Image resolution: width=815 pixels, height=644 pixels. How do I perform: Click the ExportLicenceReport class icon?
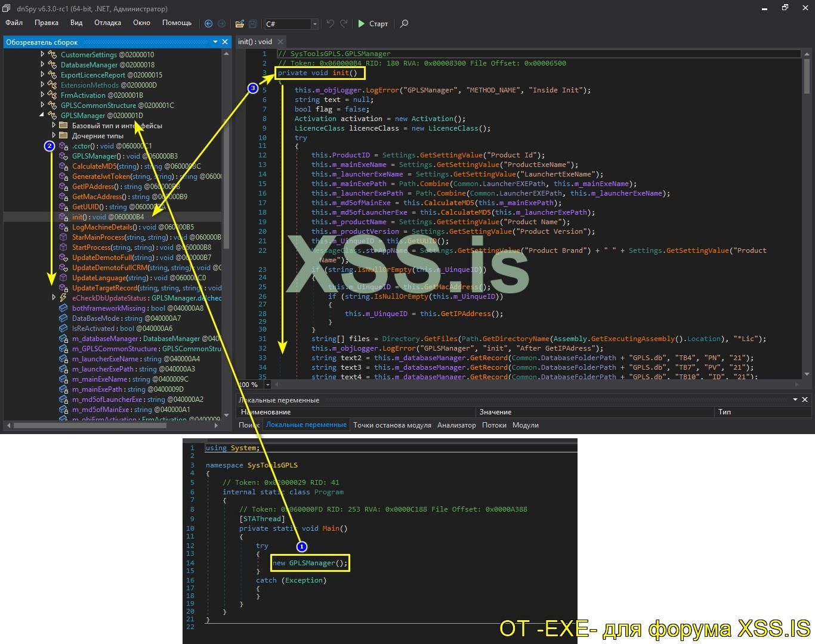coord(53,75)
